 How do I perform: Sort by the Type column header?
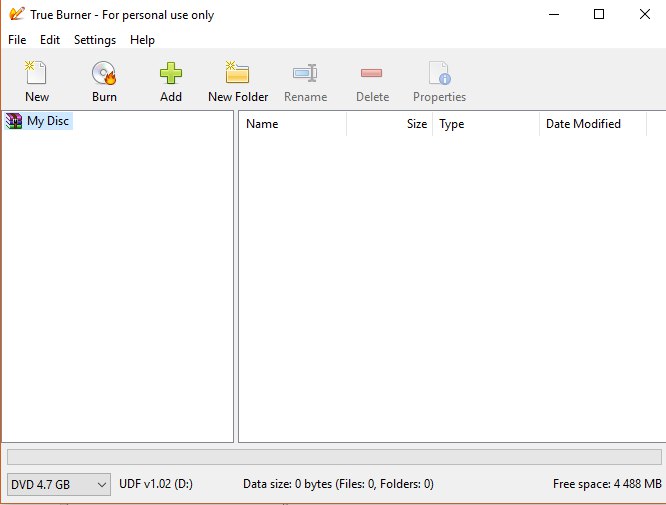coord(486,124)
